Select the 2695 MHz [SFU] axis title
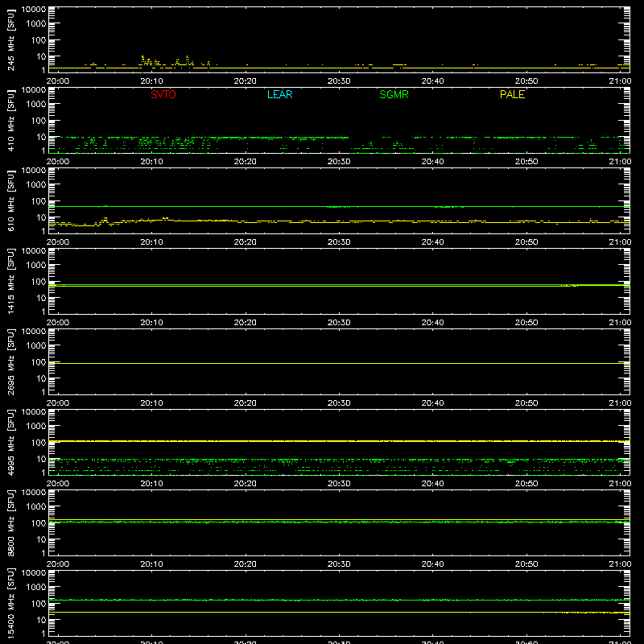 point(10,361)
